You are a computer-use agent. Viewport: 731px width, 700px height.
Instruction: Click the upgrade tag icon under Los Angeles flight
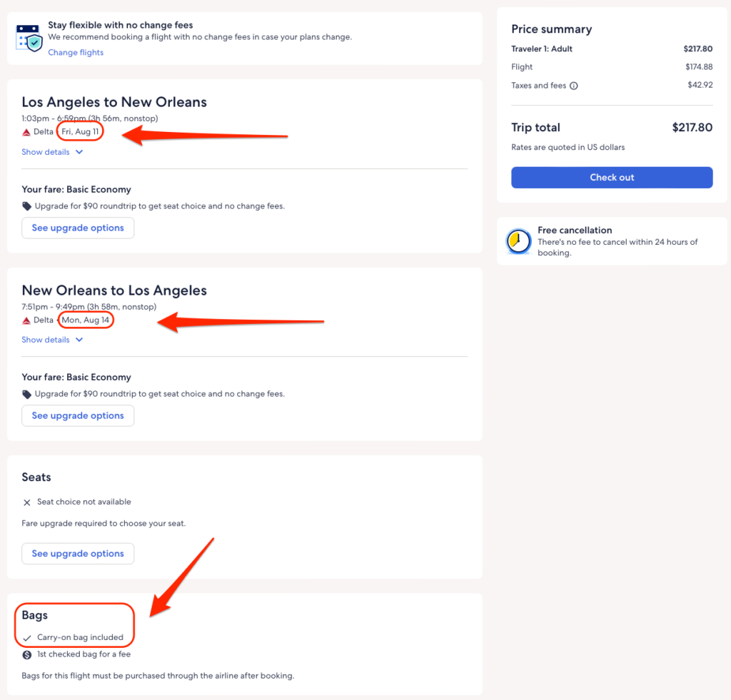coord(27,206)
